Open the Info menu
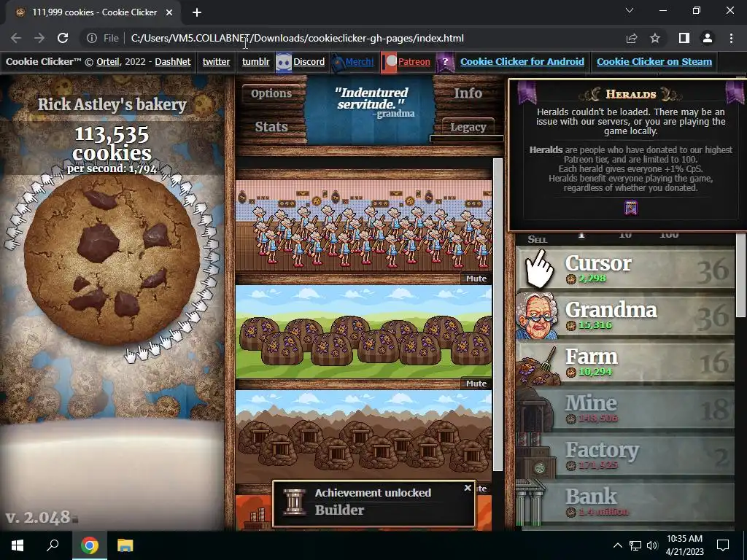Image resolution: width=747 pixels, height=560 pixels. pyautogui.click(x=468, y=93)
